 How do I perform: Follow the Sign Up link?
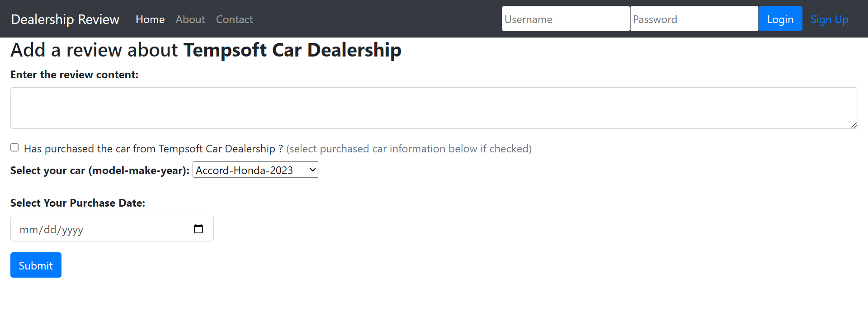[x=829, y=19]
